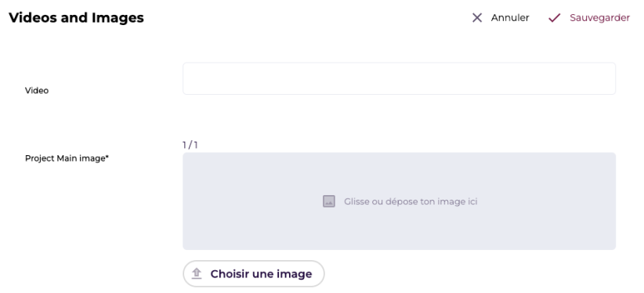Focus the Video URL input field

pos(399,78)
